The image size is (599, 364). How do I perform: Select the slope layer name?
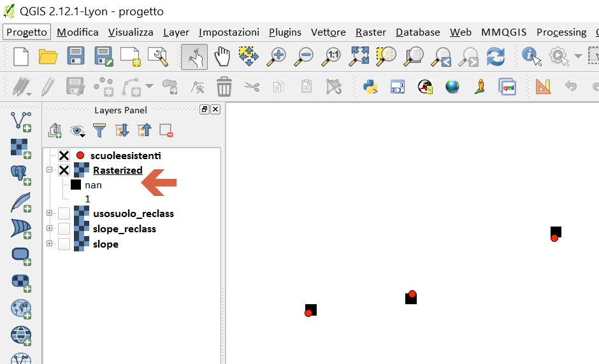coord(105,244)
